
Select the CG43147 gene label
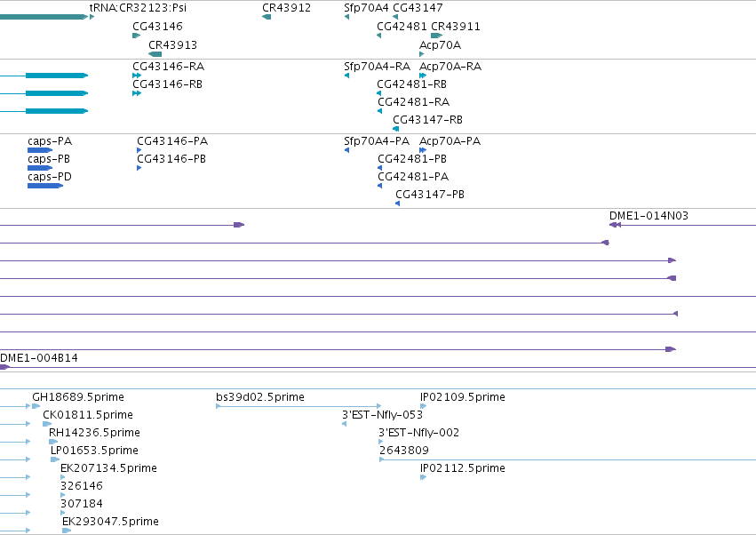tap(418, 8)
